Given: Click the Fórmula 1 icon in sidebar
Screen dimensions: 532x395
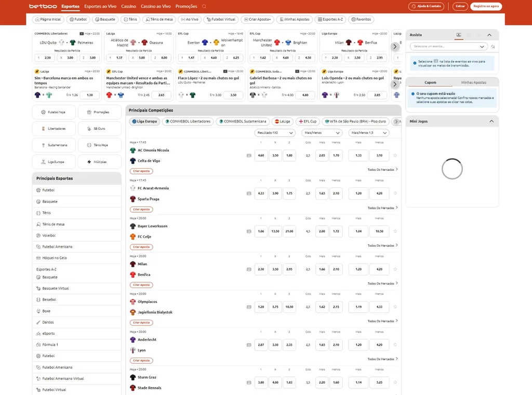Looking at the screenshot, I should pos(38,345).
